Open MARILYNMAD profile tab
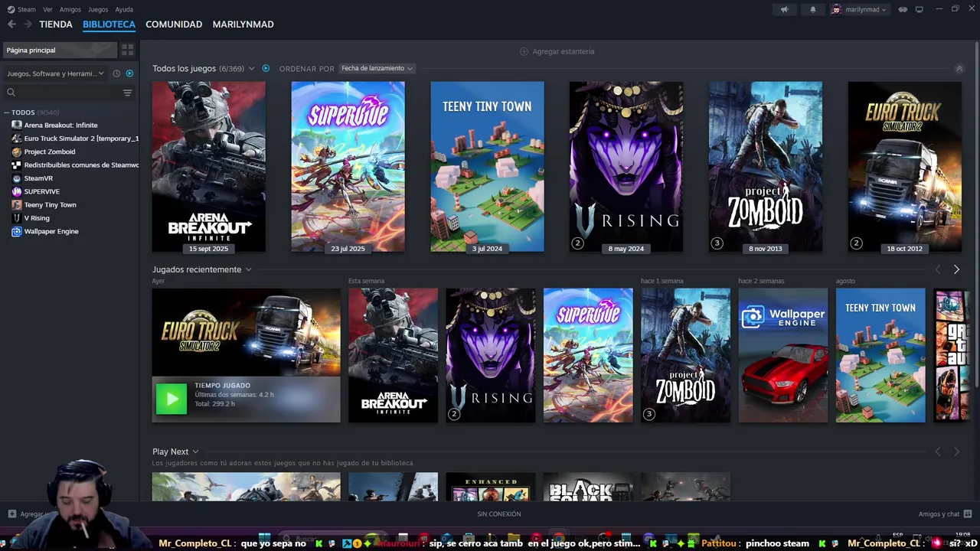 point(243,24)
